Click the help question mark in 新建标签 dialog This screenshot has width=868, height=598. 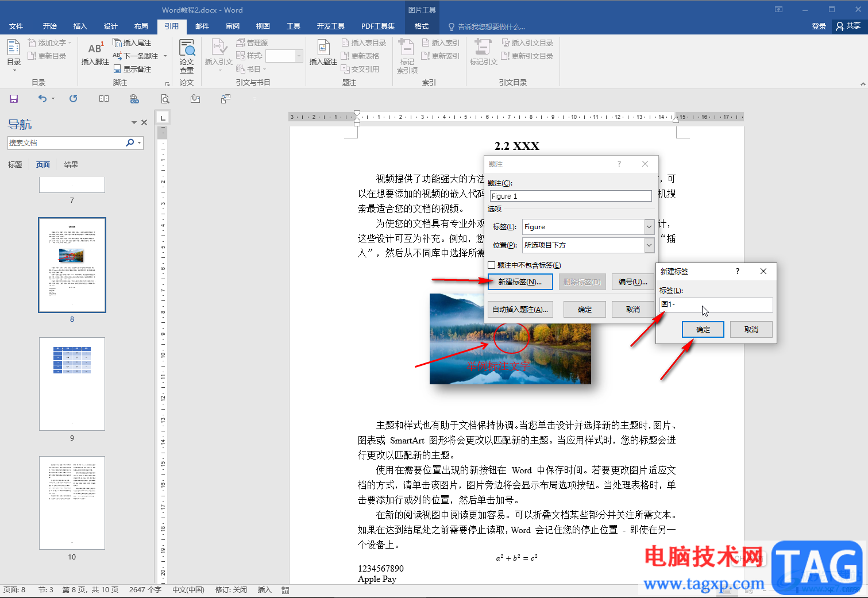click(x=738, y=271)
